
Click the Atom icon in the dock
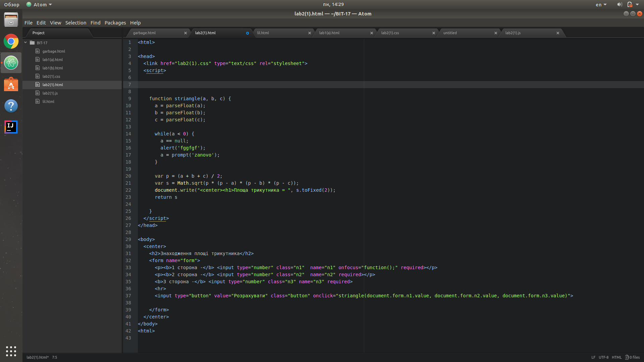[x=11, y=63]
